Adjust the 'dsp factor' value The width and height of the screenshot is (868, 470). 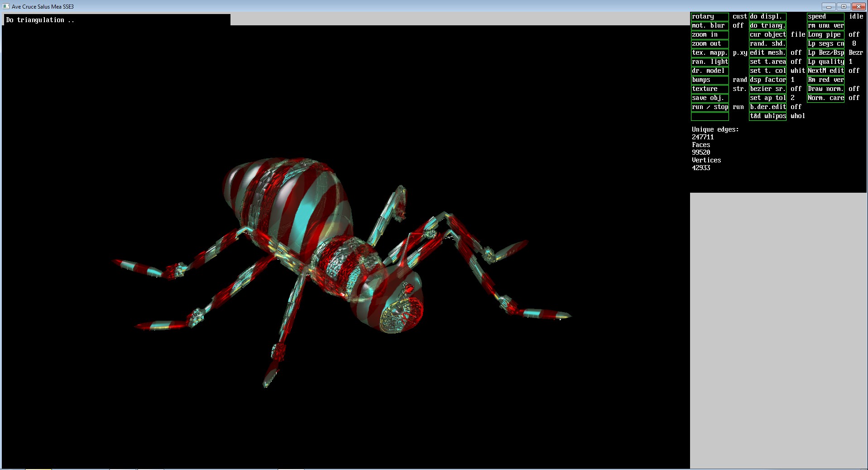(x=767, y=80)
